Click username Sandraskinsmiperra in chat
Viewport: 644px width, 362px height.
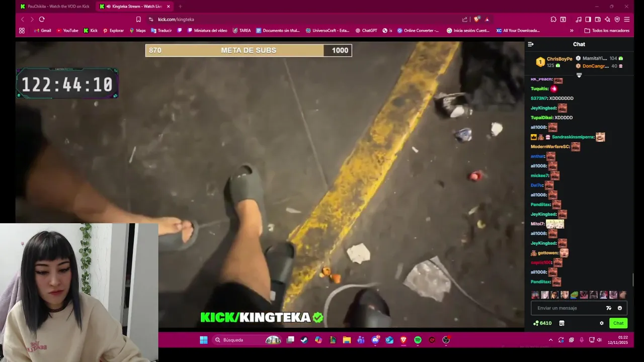[x=573, y=137]
